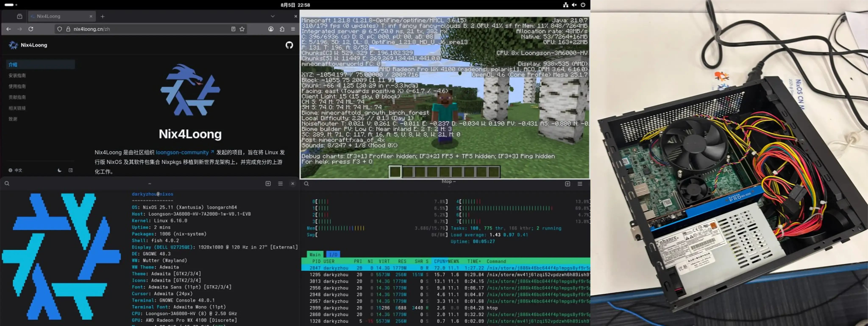Open a new Firefox tab with plus

tap(102, 16)
